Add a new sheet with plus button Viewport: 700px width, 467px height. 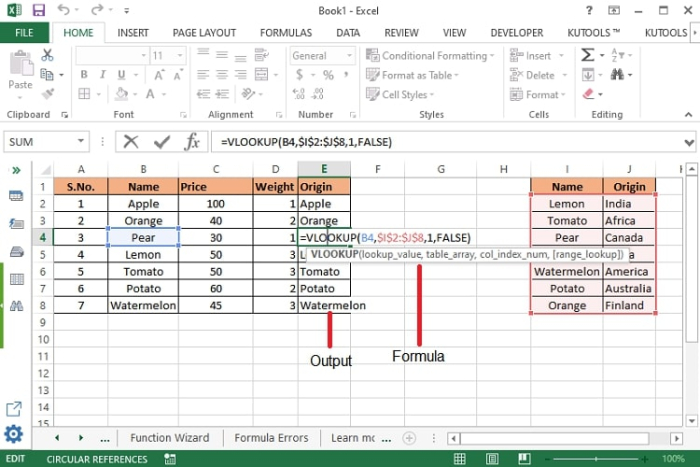tap(409, 438)
